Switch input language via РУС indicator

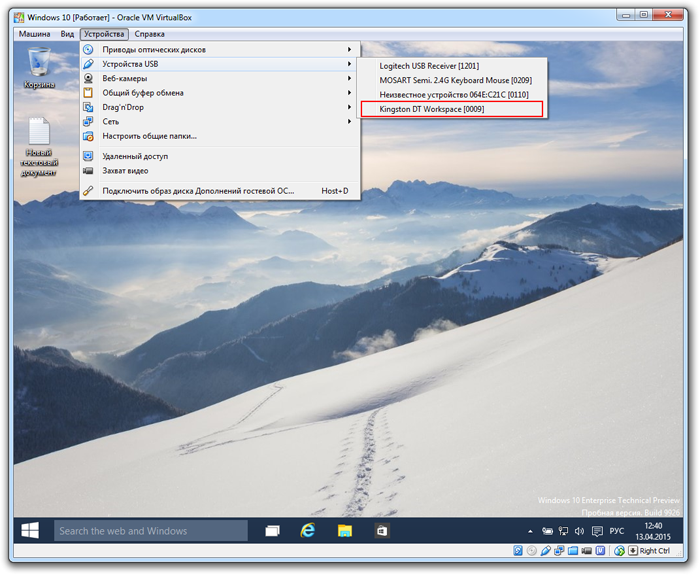[x=617, y=531]
